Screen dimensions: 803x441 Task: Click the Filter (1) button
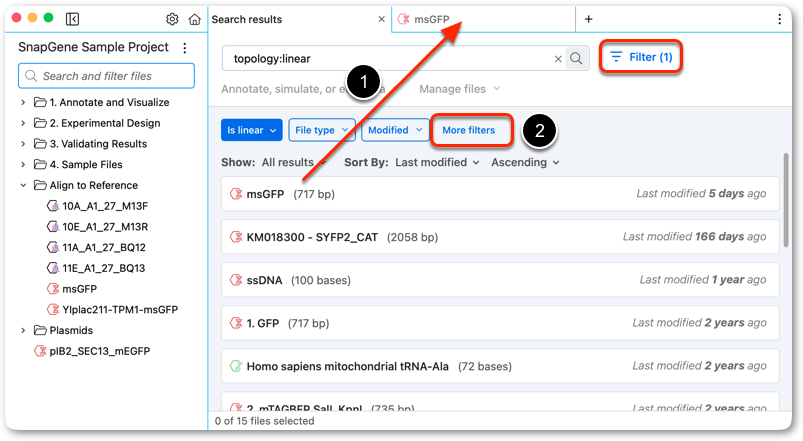click(x=641, y=57)
